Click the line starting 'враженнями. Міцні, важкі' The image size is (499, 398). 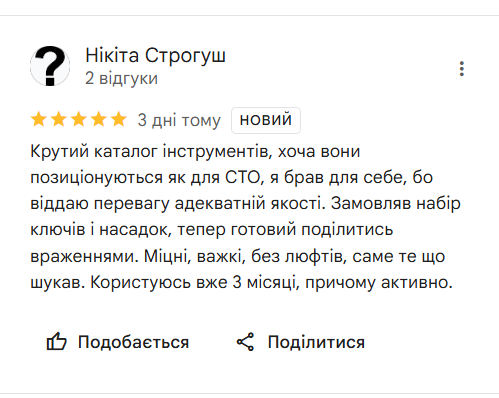238,256
